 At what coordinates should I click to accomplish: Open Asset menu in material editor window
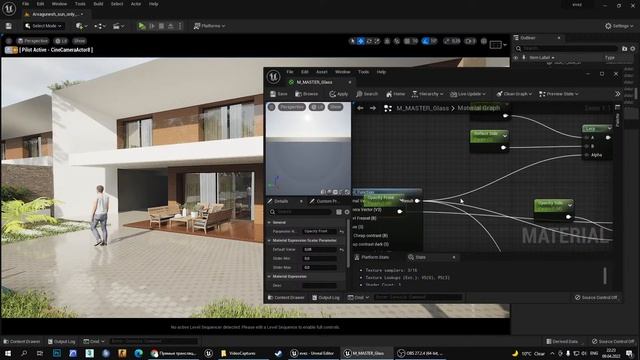click(322, 72)
